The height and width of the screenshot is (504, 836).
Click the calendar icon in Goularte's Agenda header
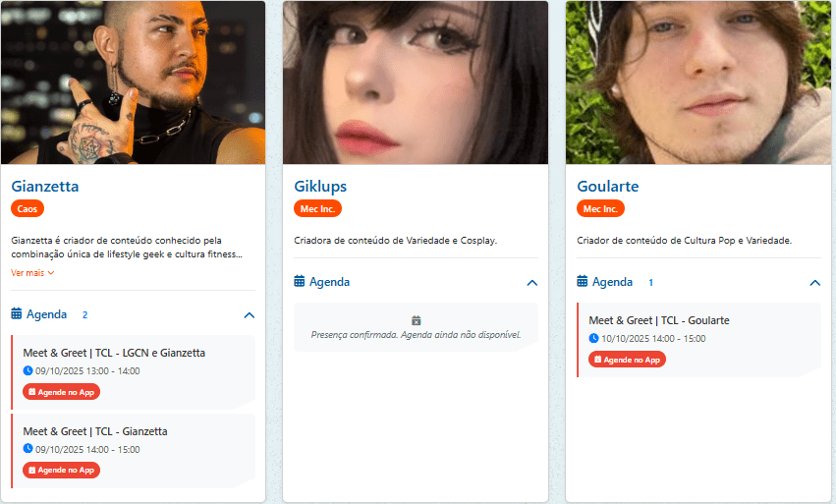(x=583, y=282)
